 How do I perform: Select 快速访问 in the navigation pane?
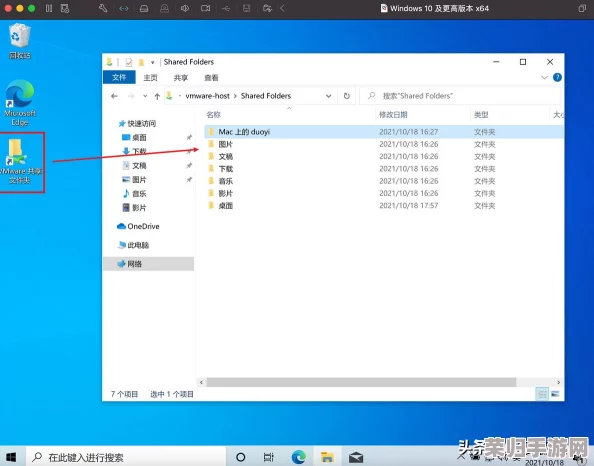click(137, 124)
